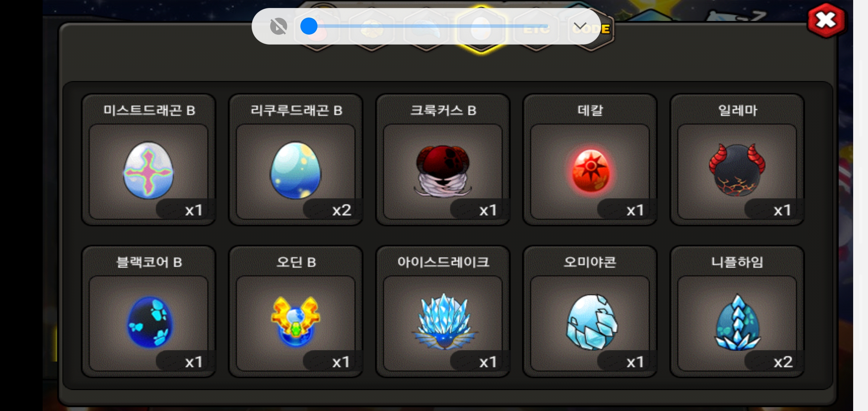The image size is (868, 411).
Task: Click the 일레마 item name label
Action: (x=737, y=110)
